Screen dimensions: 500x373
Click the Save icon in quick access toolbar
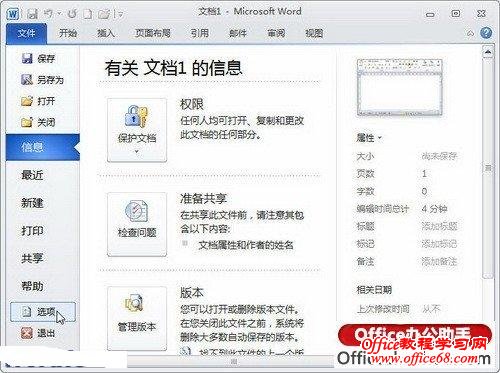click(x=32, y=14)
